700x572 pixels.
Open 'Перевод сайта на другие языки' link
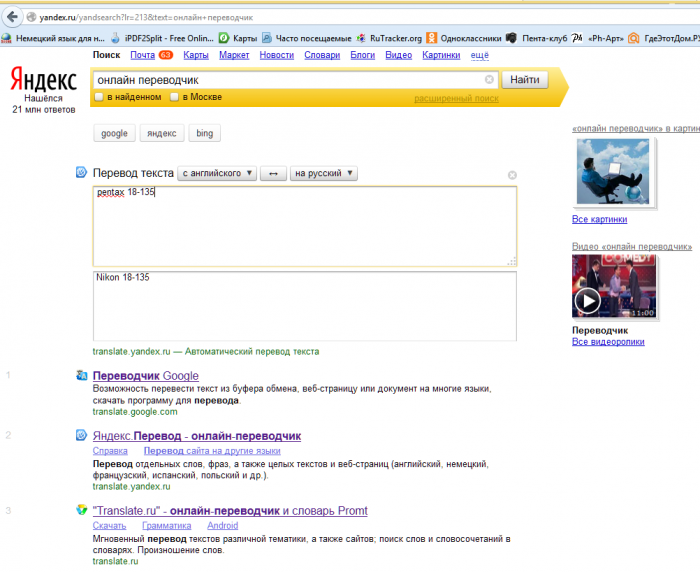212,451
